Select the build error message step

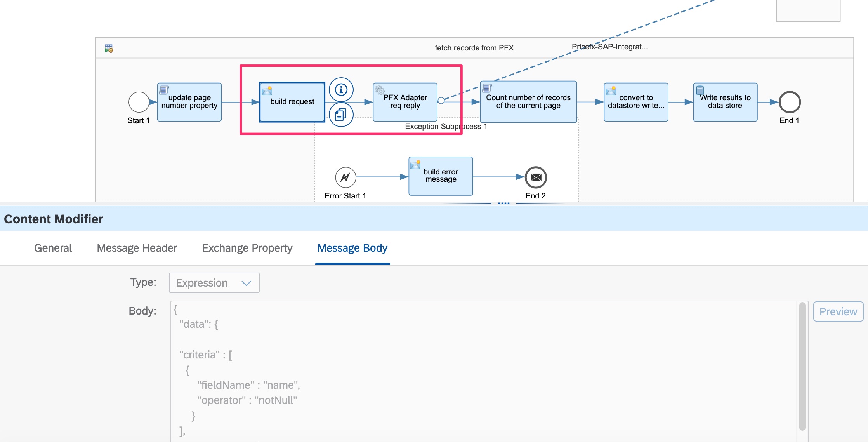(x=441, y=176)
